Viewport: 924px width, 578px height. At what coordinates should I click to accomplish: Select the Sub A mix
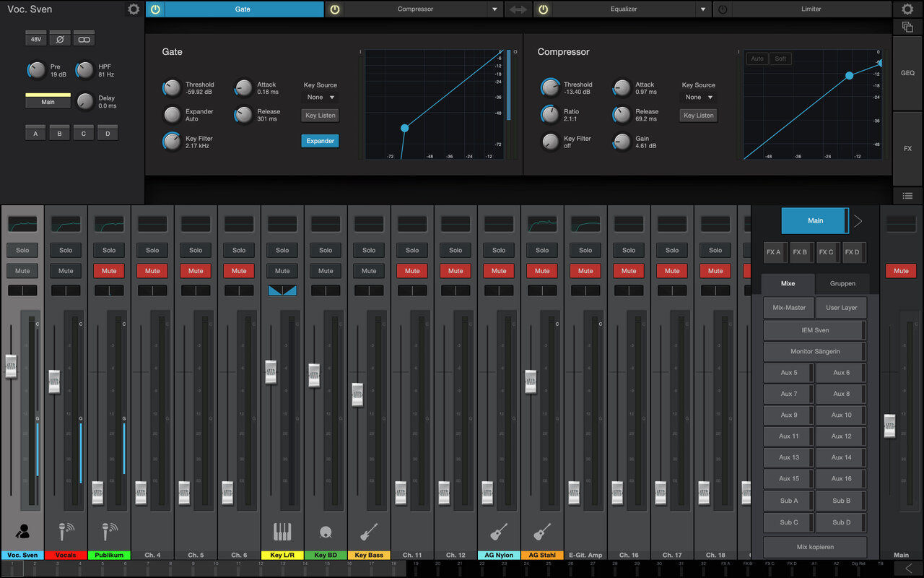point(789,501)
